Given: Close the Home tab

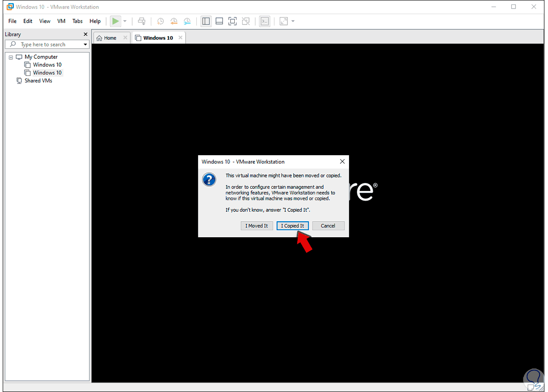Looking at the screenshot, I should pos(125,38).
